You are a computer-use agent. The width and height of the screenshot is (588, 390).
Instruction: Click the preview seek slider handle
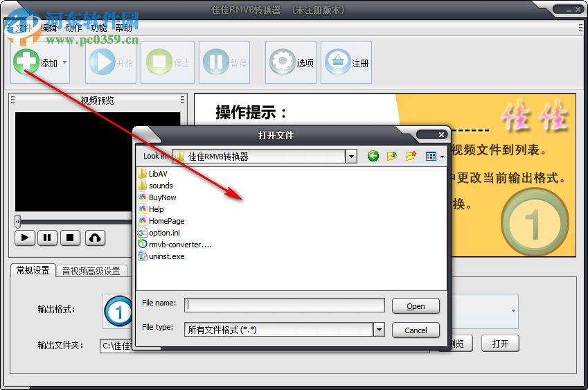click(x=17, y=222)
